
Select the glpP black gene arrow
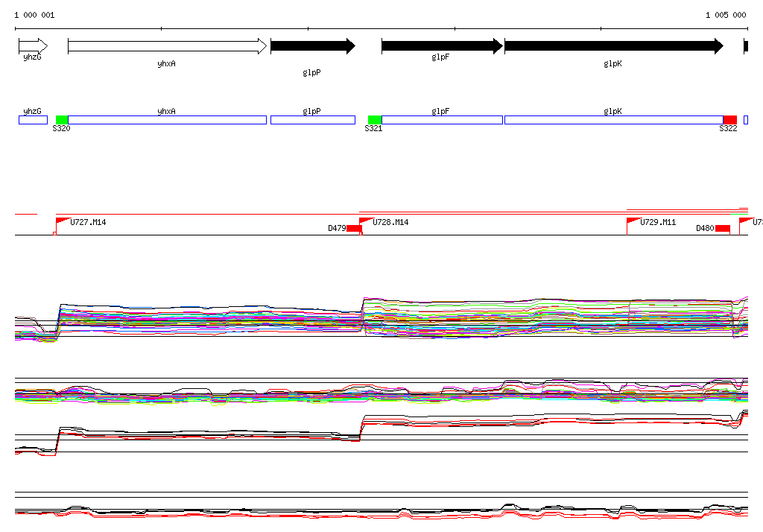(x=313, y=46)
